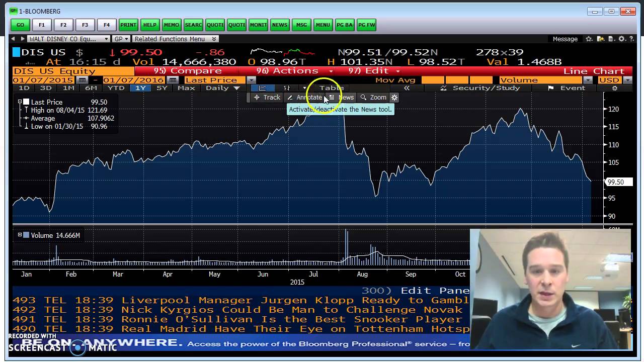Toggle the Annotate tool
This screenshot has height=362, width=644.
tap(305, 98)
